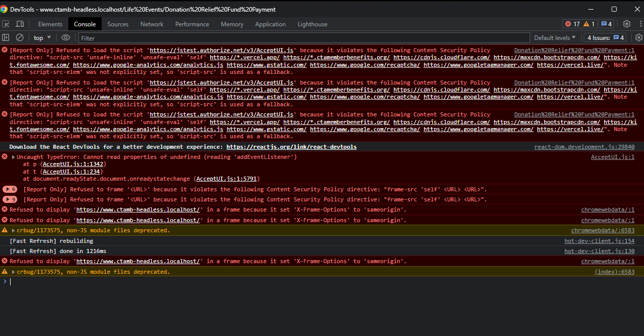The image size is (644, 336).
Task: Show the console sidebar panel
Action: pos(6,37)
